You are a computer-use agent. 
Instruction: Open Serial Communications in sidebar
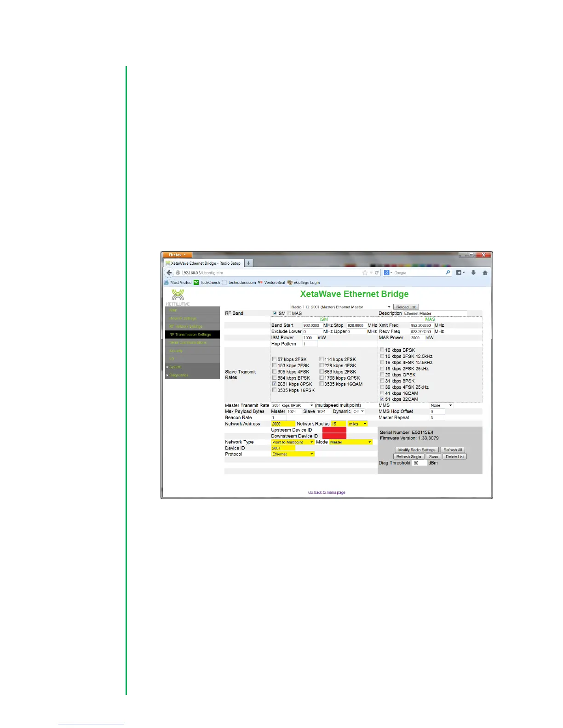pyautogui.click(x=192, y=343)
